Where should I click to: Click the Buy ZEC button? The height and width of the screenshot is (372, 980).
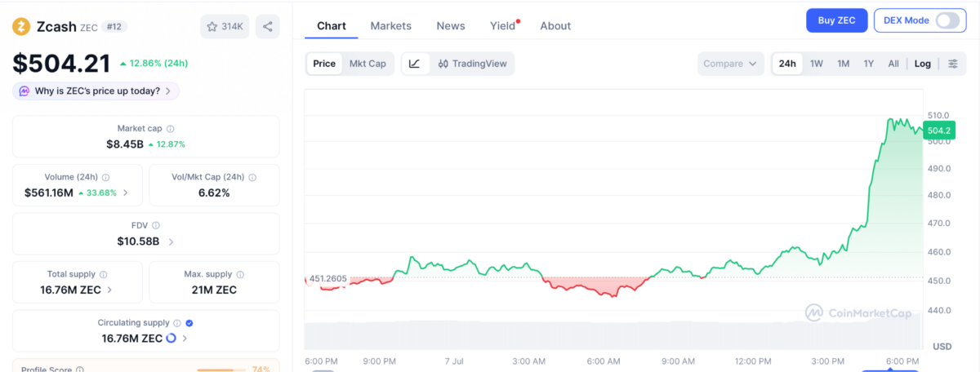tap(836, 20)
